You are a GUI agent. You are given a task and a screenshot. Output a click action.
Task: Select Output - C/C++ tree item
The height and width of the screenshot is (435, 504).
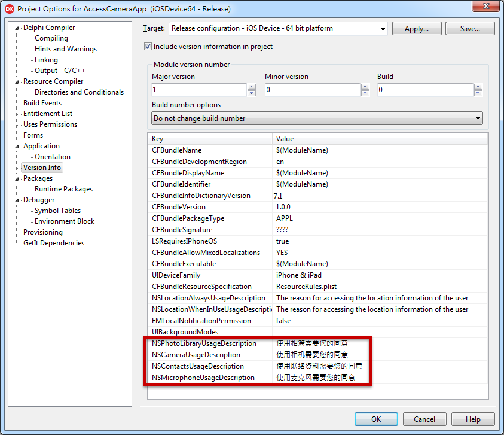[x=60, y=71]
